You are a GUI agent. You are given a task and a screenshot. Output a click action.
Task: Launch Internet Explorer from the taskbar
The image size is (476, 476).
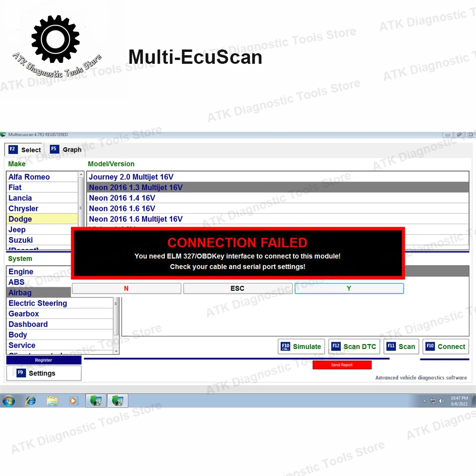pos(30,401)
